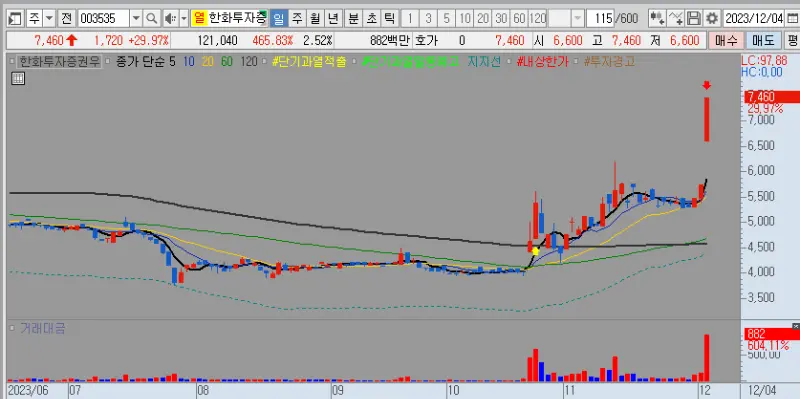Choose the 20 interval button

point(483,19)
